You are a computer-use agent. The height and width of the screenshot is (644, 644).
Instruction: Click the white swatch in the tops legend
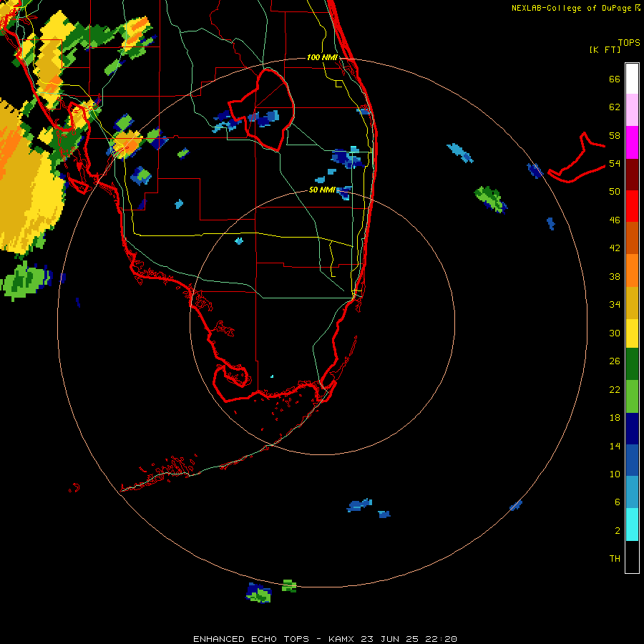pyautogui.click(x=632, y=79)
